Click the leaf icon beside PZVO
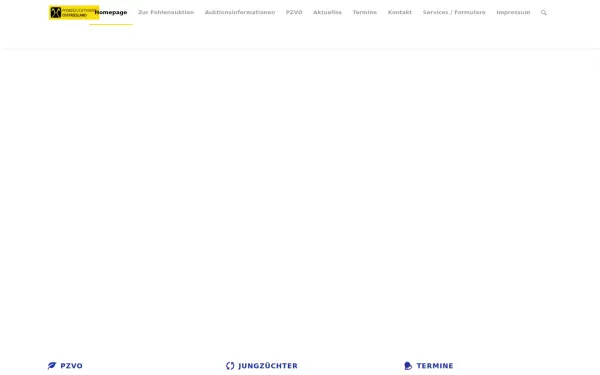The height and width of the screenshot is (375, 600). (52, 365)
